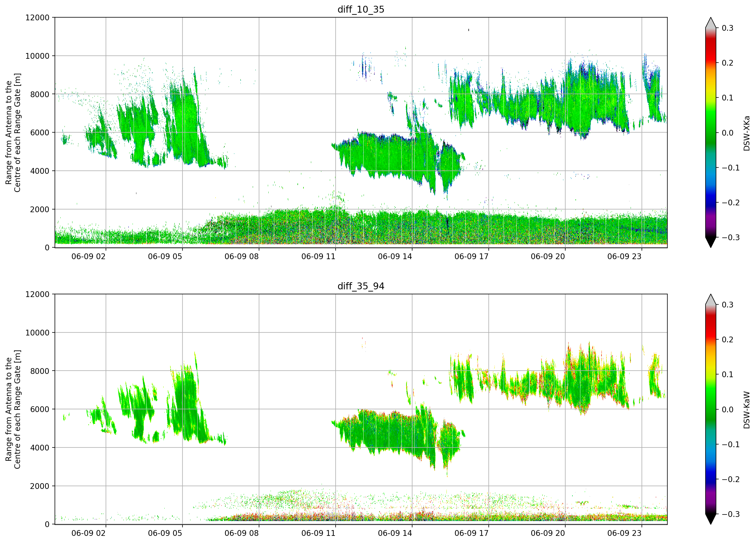This screenshot has width=756, height=543.
Task: Click the y-axis range label of diff_10_35
Action: click(x=13, y=132)
